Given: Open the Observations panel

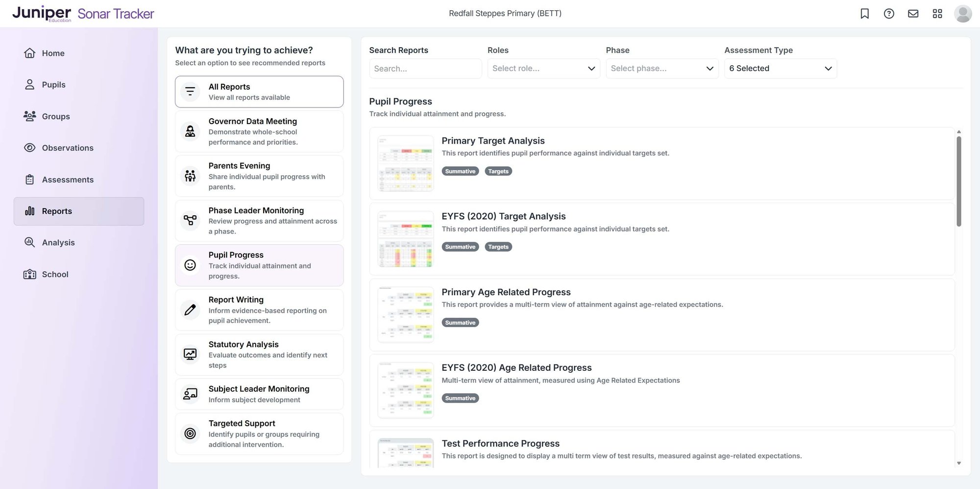Looking at the screenshot, I should pos(67,148).
